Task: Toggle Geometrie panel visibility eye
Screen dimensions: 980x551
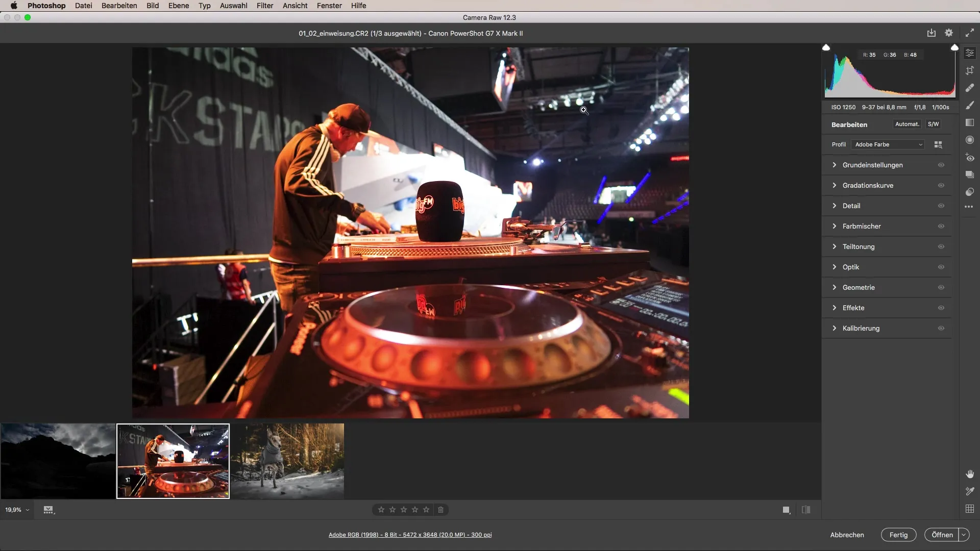Action: [941, 287]
